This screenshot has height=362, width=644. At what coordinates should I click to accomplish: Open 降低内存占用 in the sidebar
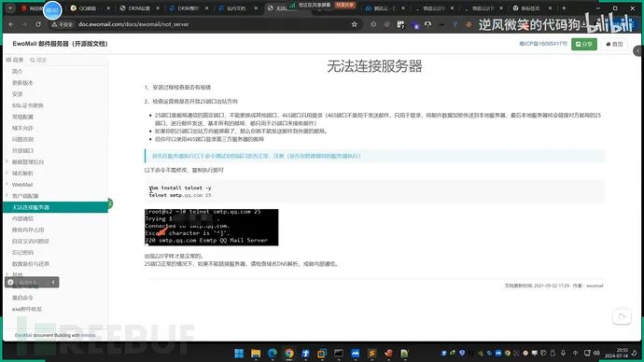point(28,230)
